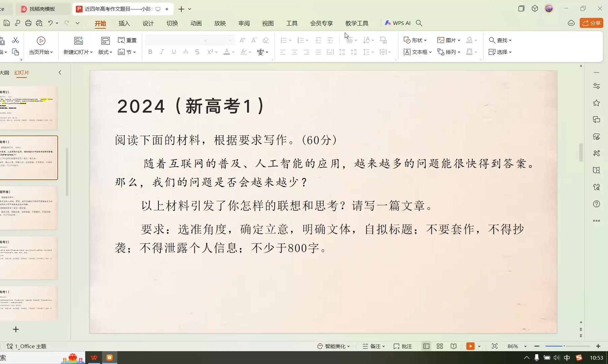Click the New Slide (新建幻灯片) icon

(x=79, y=40)
